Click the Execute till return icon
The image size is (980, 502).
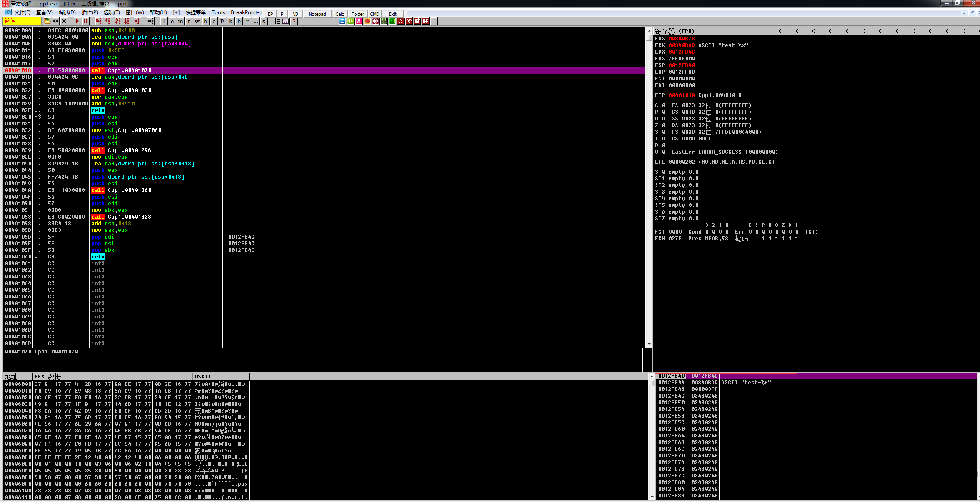(137, 21)
